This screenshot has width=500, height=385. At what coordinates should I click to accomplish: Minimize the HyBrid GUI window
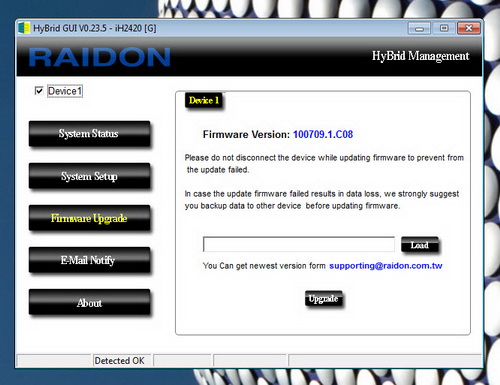[x=419, y=28]
